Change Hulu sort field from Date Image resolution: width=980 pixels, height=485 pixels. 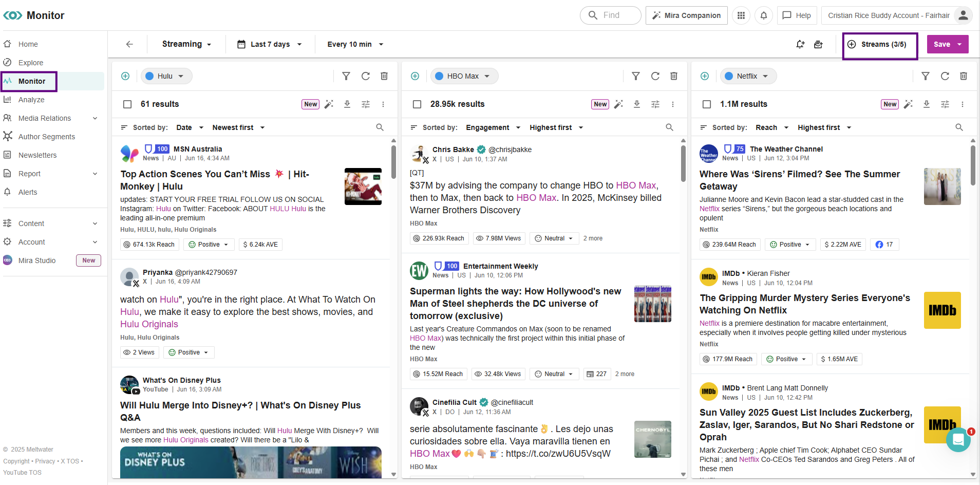[x=190, y=127]
